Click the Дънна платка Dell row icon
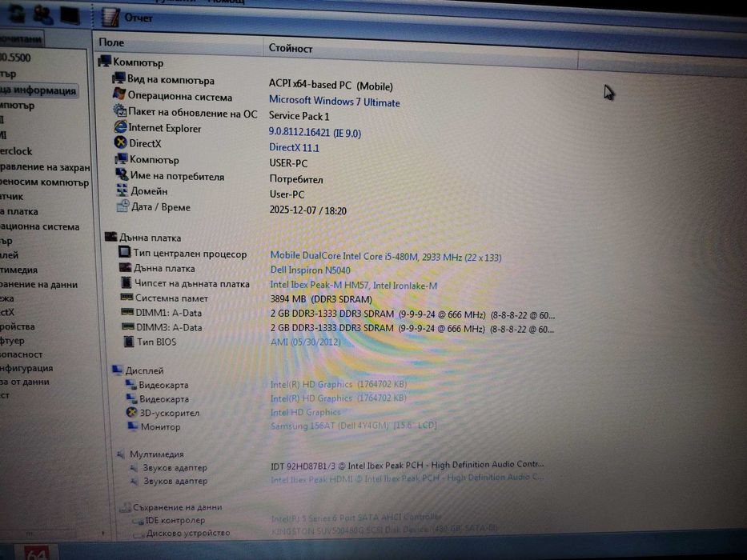This screenshot has height=560, width=747. pos(125,268)
